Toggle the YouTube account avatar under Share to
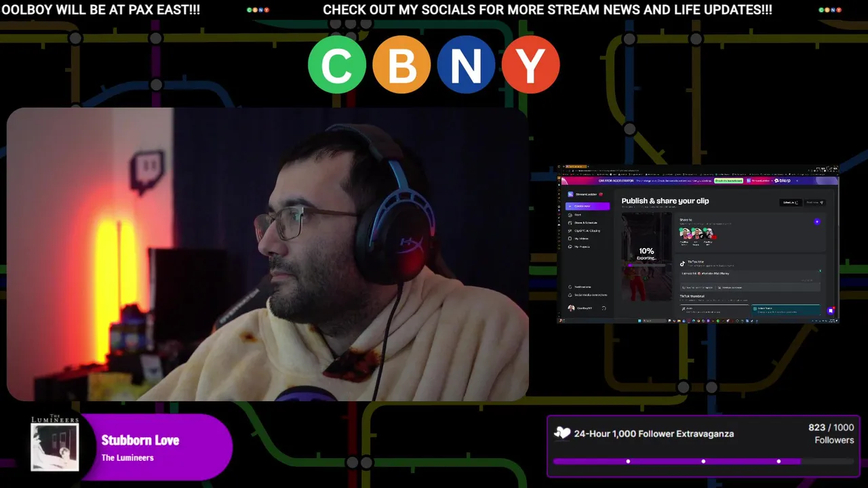868x488 pixels. [709, 234]
